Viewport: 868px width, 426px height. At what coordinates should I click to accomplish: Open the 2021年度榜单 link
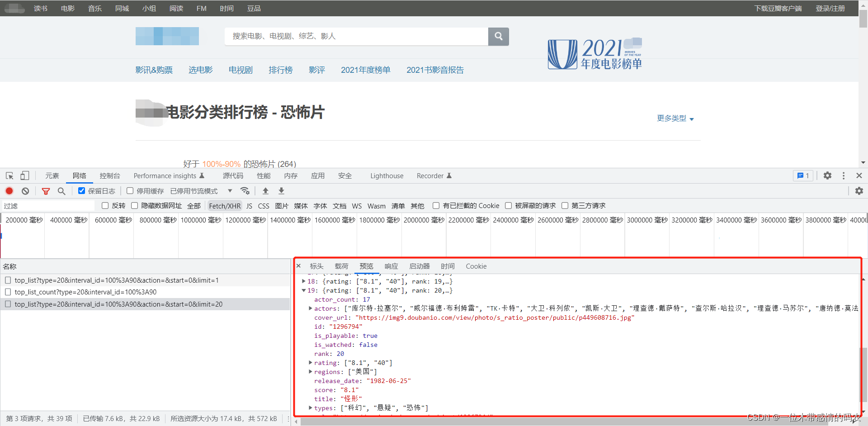366,70
